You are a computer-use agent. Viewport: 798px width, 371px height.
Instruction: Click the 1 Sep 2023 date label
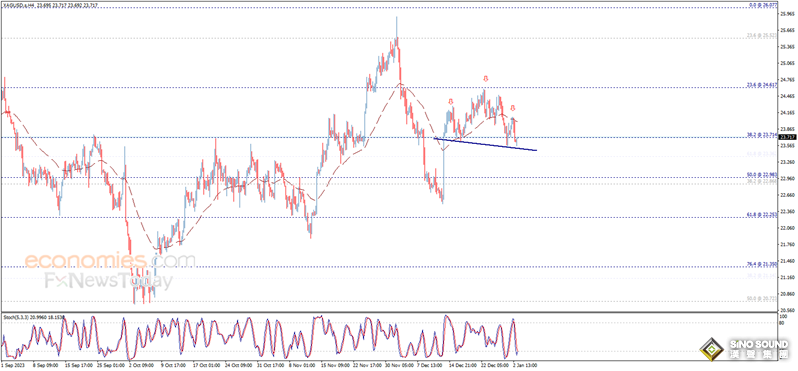click(x=12, y=365)
